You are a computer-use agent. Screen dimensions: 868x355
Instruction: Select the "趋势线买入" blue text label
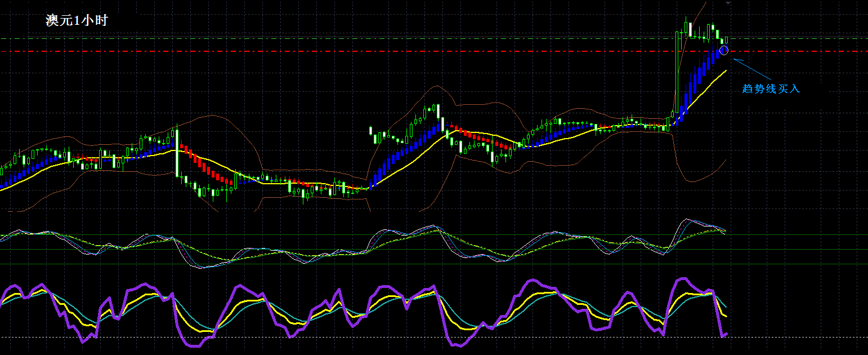771,88
